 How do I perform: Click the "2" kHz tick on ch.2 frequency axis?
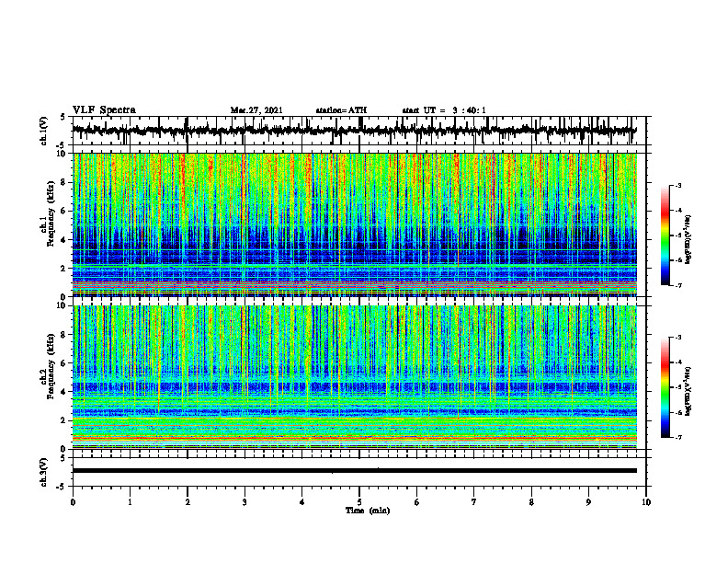pos(63,420)
